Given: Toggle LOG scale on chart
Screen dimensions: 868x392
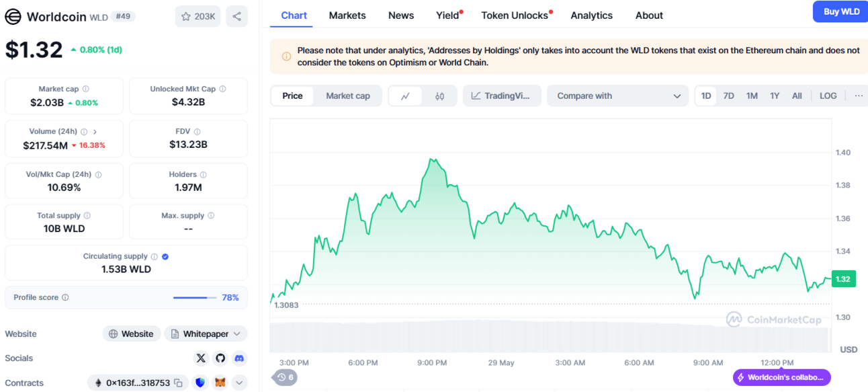Looking at the screenshot, I should pos(828,96).
